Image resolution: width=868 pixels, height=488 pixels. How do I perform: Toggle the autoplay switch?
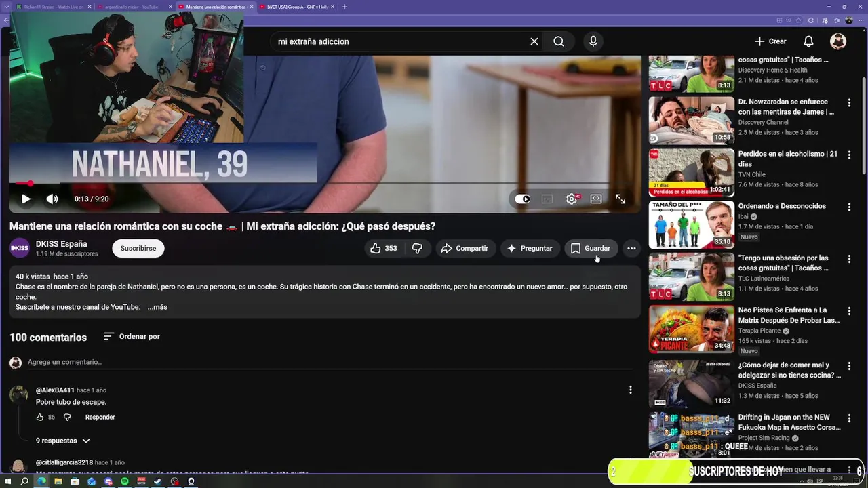pos(522,199)
